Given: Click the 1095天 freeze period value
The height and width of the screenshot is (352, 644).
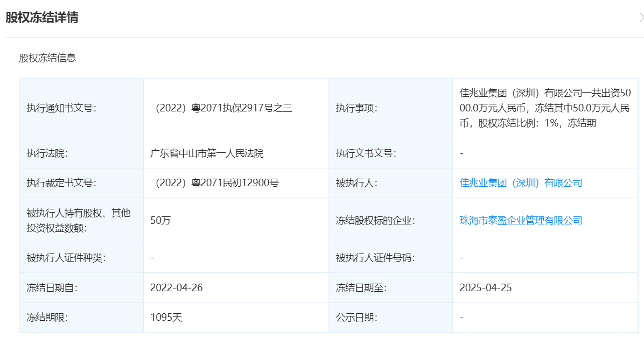Looking at the screenshot, I should coord(166,318).
